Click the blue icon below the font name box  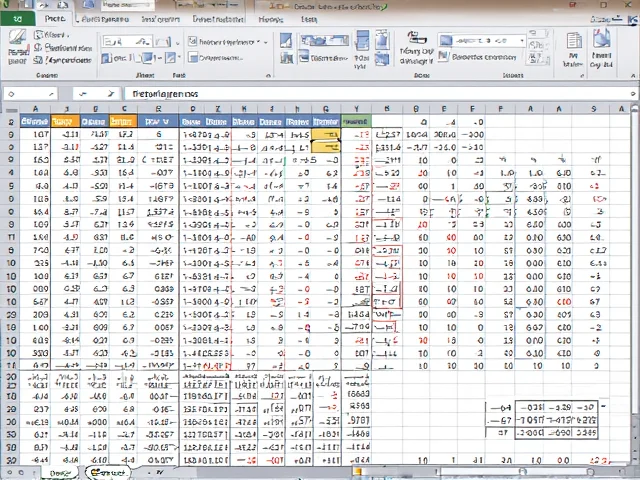pyautogui.click(x=107, y=58)
